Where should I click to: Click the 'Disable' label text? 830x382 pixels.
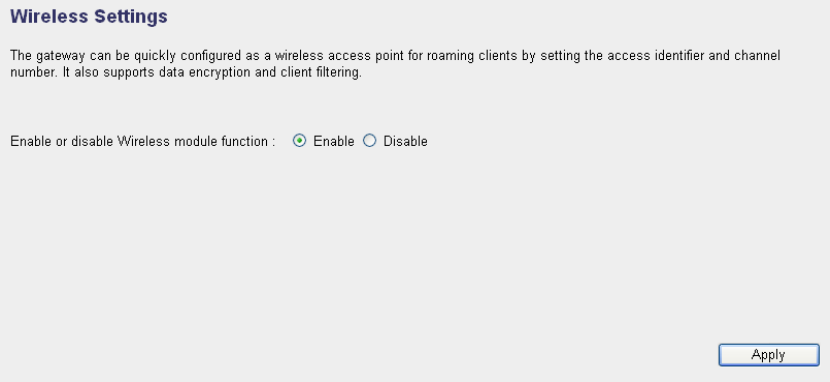[405, 141]
